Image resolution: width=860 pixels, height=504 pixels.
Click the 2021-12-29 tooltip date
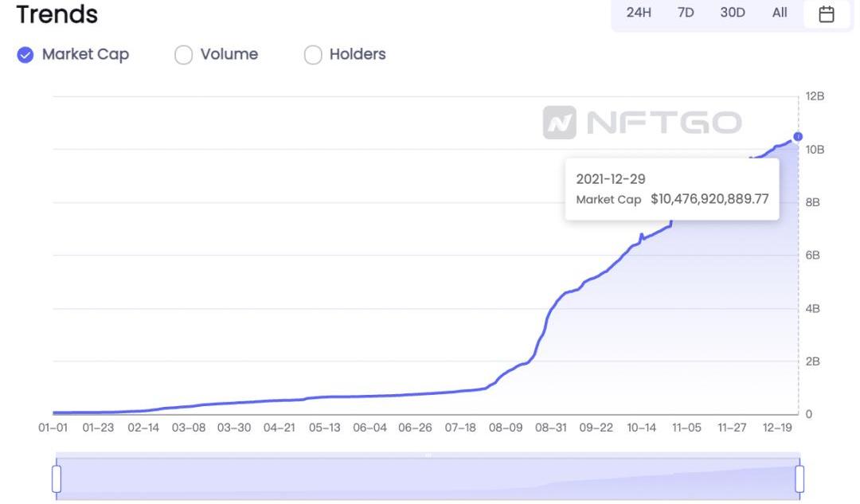(611, 179)
